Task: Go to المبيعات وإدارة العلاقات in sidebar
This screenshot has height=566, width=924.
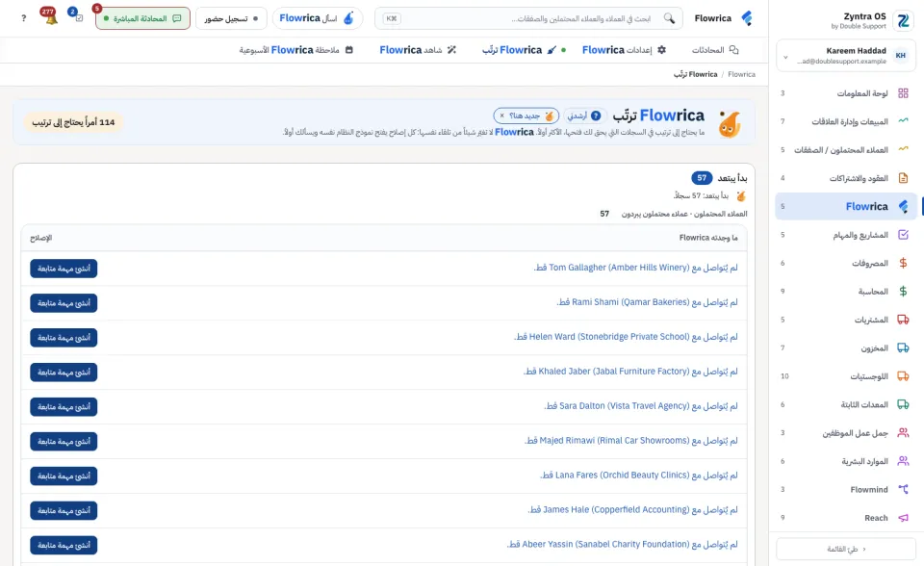Action: (x=846, y=121)
